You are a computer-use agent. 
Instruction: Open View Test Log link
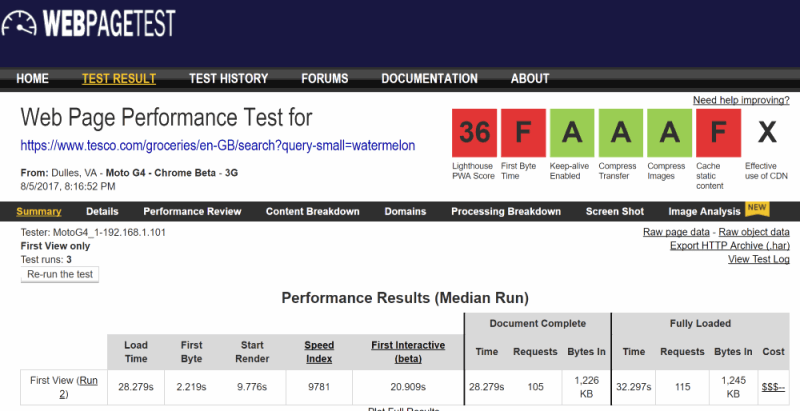pos(759,259)
